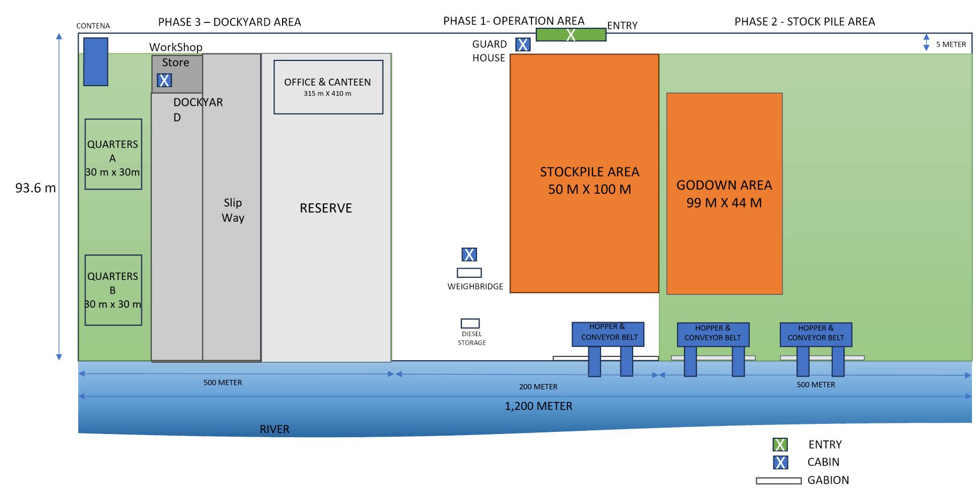Click the X on the green entry gate
980x495 pixels.
571,35
